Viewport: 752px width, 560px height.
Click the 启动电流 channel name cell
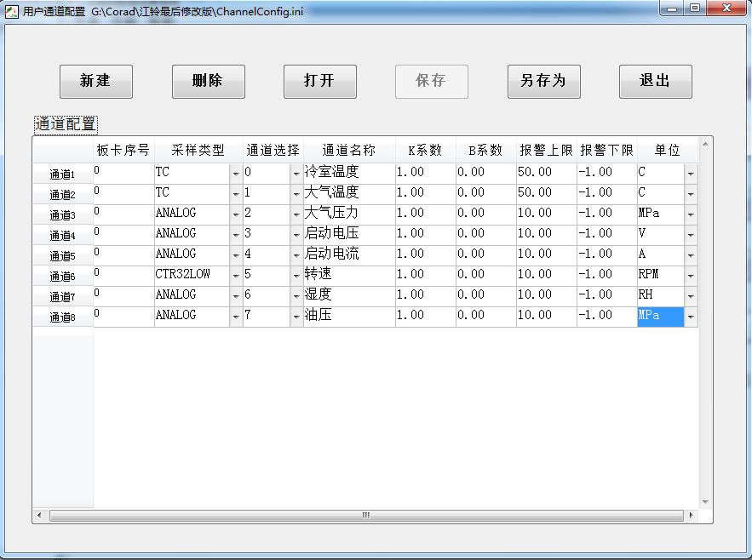349,255
